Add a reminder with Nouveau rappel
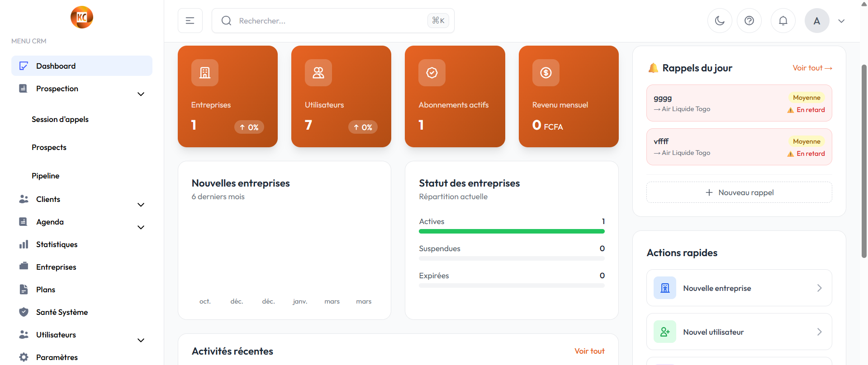Screen dimensions: 868x365 coord(739,192)
